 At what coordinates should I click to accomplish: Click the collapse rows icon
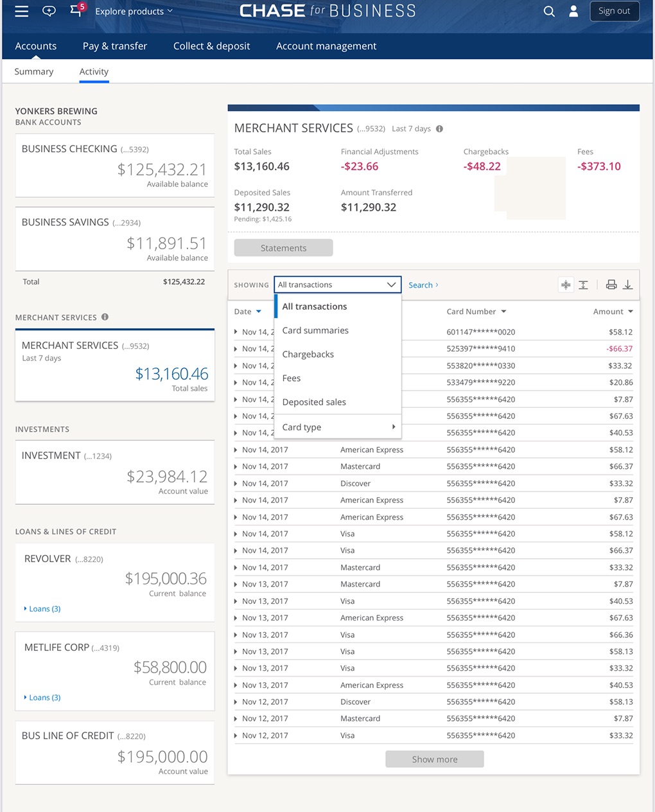[566, 285]
